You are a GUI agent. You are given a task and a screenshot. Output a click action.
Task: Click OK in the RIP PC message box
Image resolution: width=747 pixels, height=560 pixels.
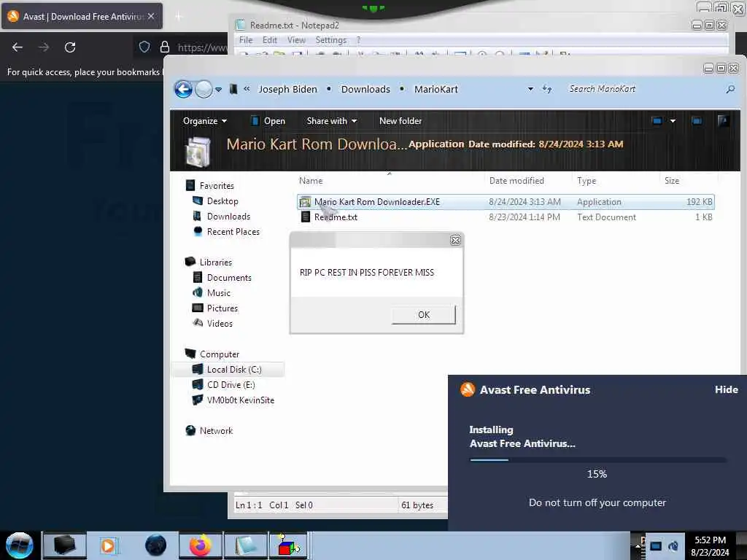click(424, 315)
